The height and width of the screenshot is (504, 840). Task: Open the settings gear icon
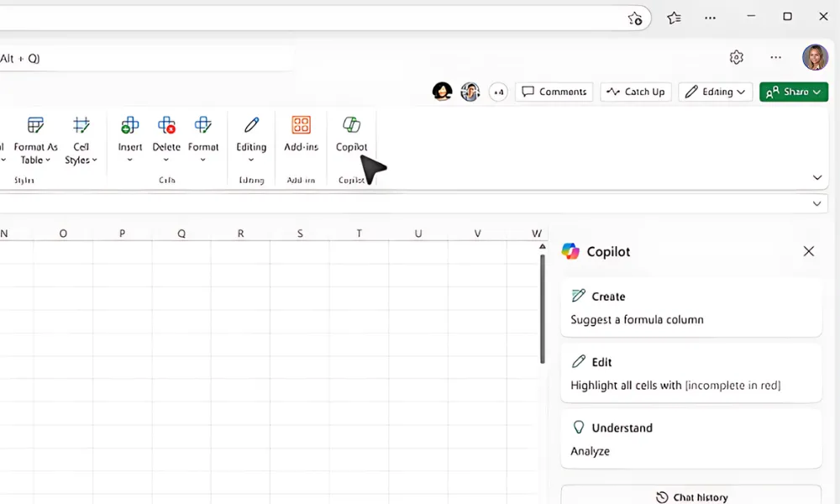[x=737, y=57]
